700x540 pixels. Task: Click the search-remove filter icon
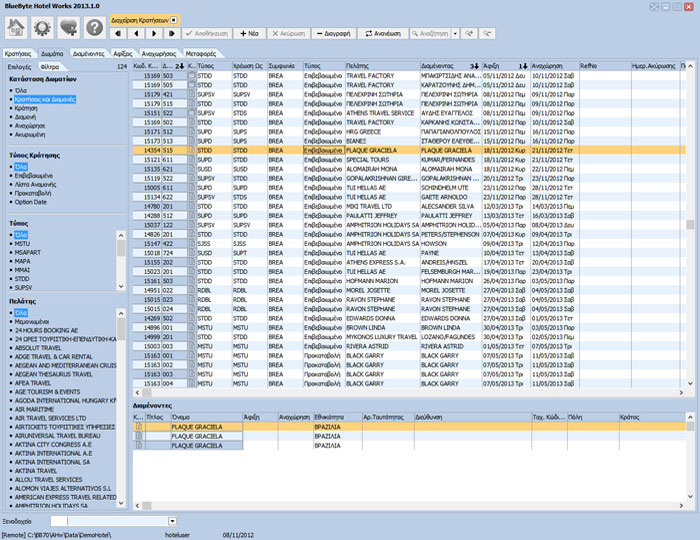coord(487,33)
